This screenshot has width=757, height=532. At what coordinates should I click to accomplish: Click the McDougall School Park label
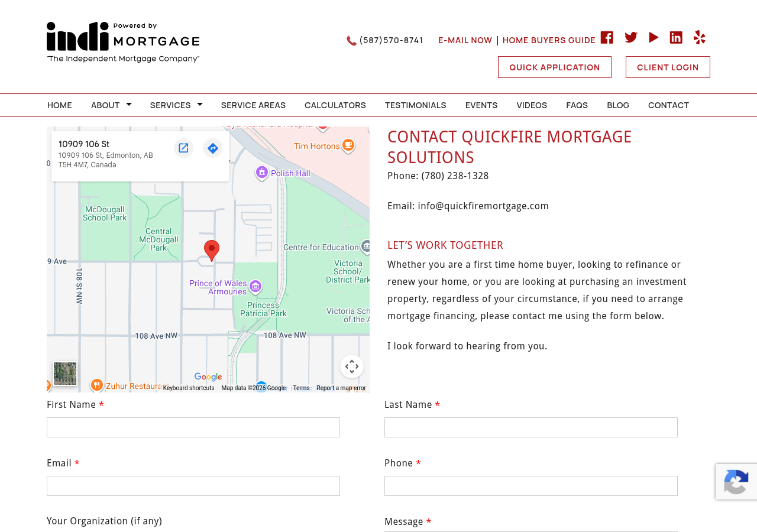tap(105, 213)
